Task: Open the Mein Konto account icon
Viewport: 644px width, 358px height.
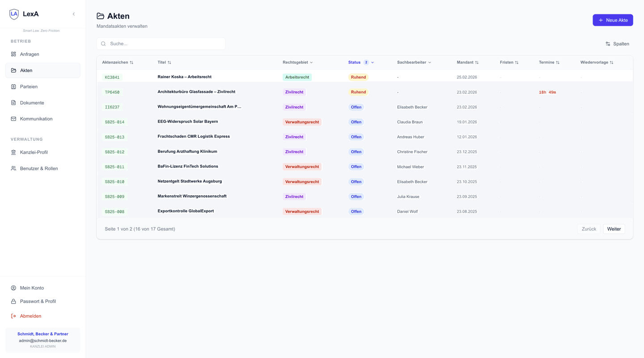Action: [x=14, y=288]
